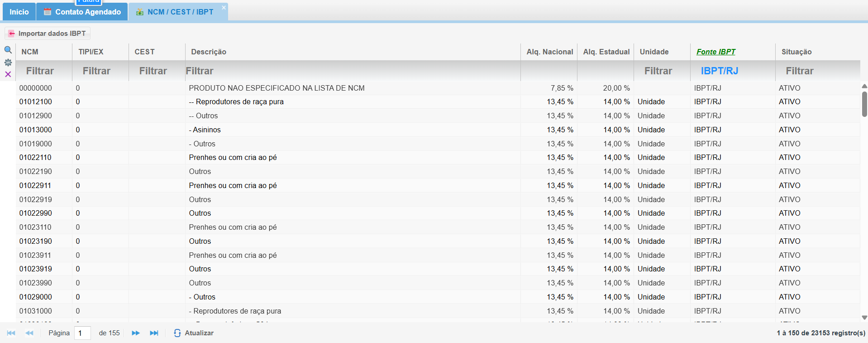
Task: Click Importar dados IBPT button
Action: tap(48, 34)
